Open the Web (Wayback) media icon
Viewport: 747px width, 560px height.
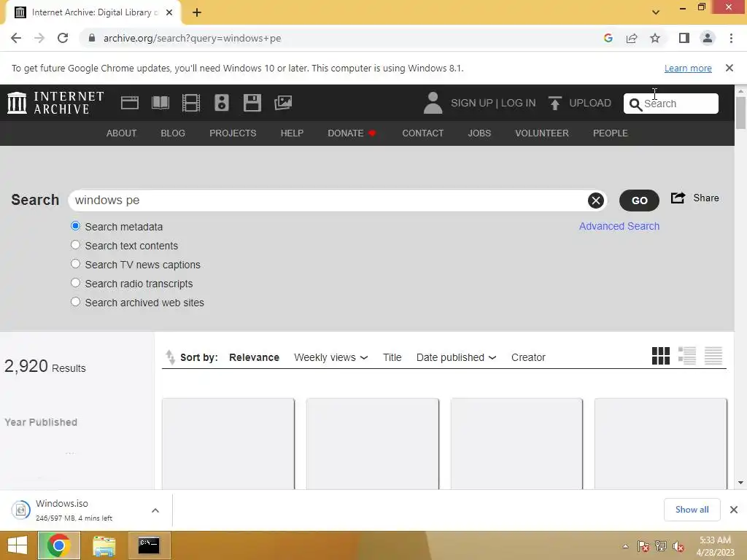(130, 103)
